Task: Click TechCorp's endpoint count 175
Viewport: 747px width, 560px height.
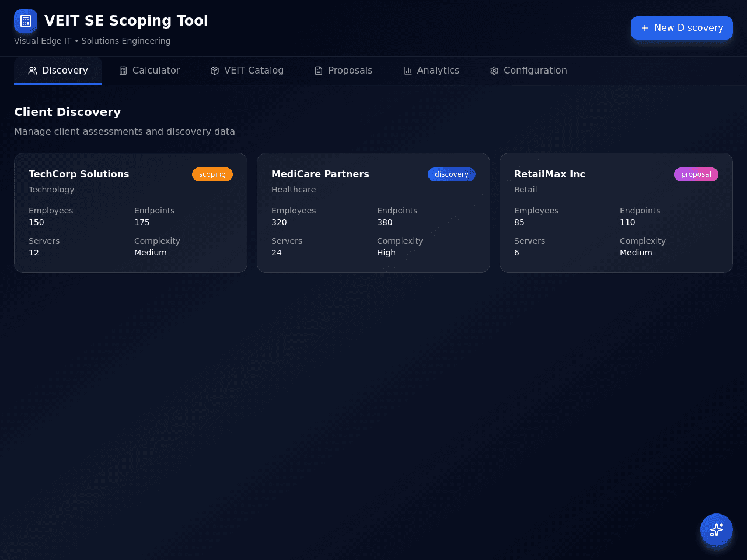Action: click(x=142, y=222)
